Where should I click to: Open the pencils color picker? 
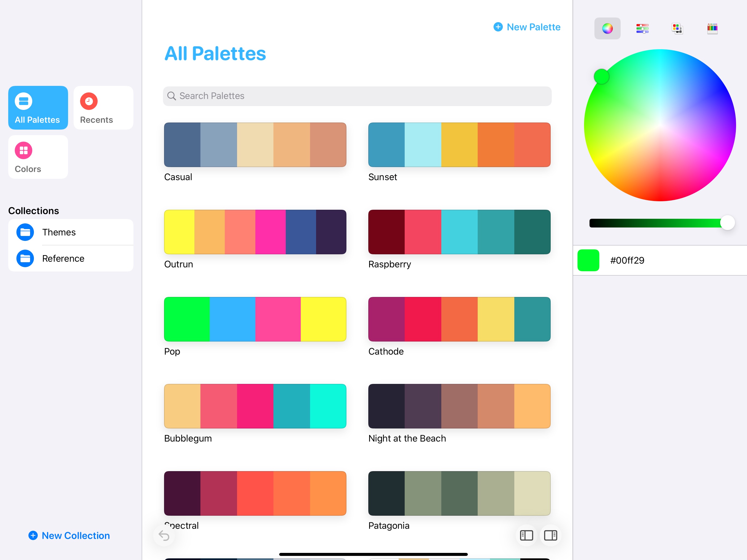(712, 28)
